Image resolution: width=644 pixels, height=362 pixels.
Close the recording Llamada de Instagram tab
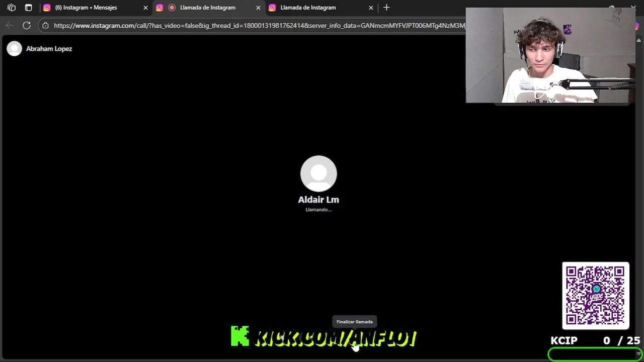pos(258,8)
